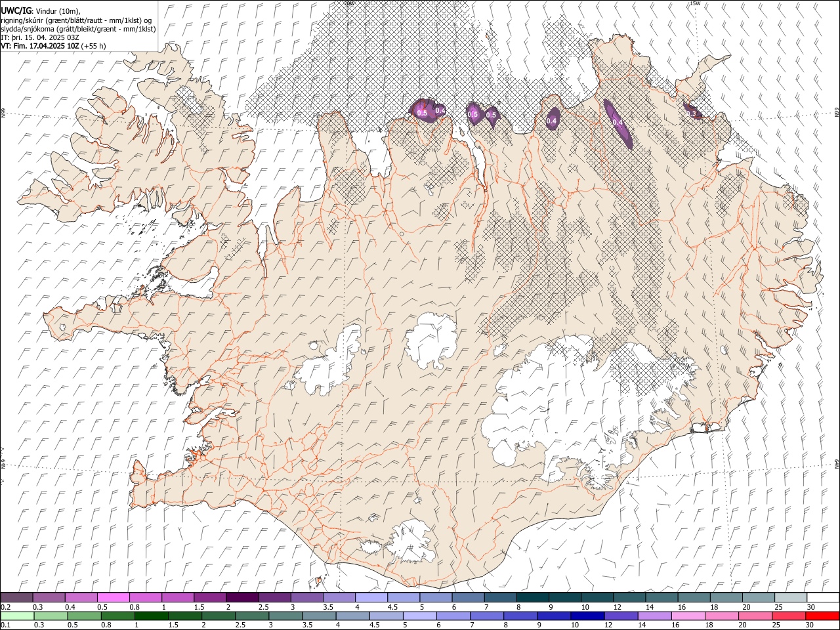Screen dimensions: 840x630
Task: Select the darkest purple swatch at 2 in top legend
Action: click(x=241, y=598)
